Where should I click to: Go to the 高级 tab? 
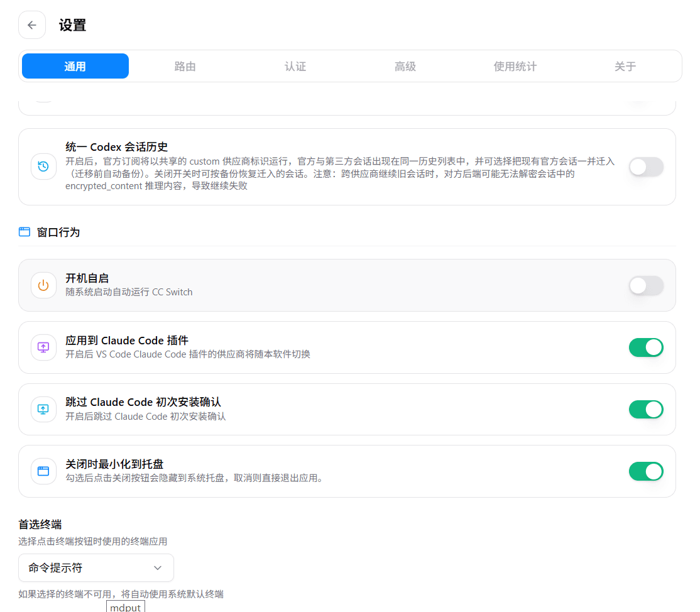(x=405, y=66)
